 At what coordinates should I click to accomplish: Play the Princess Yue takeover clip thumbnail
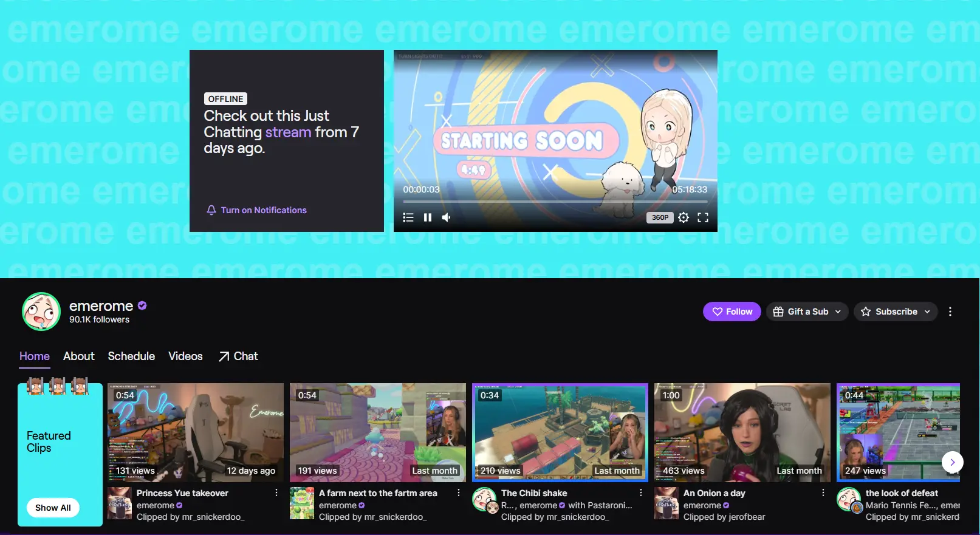[x=196, y=432]
